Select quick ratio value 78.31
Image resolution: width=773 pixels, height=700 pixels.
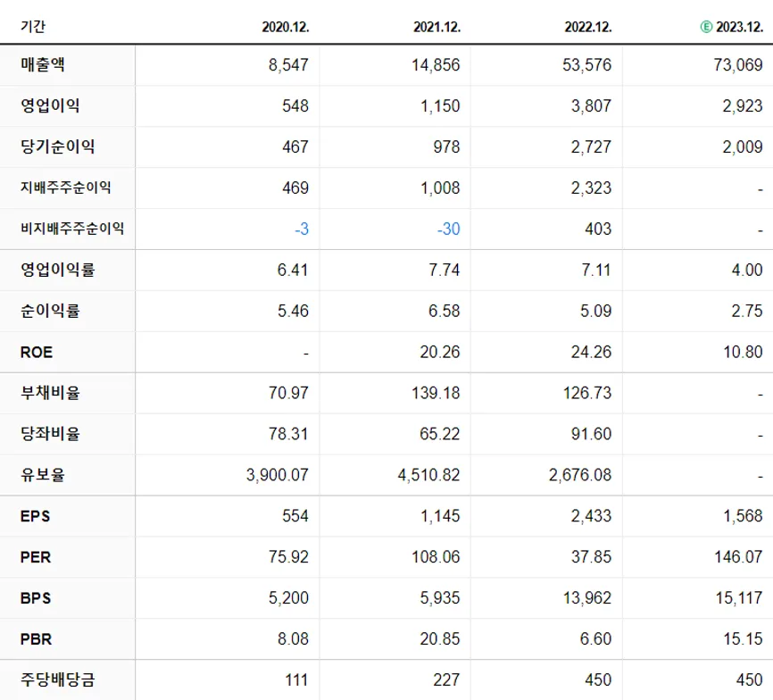point(288,434)
